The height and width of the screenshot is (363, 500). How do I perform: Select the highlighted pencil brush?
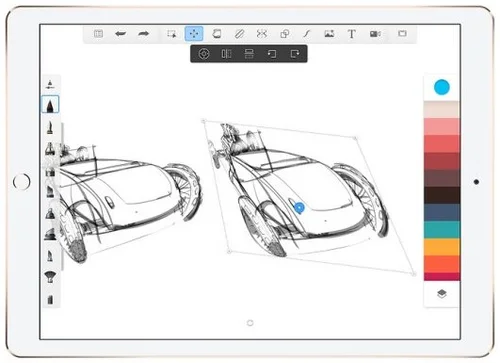coord(50,104)
